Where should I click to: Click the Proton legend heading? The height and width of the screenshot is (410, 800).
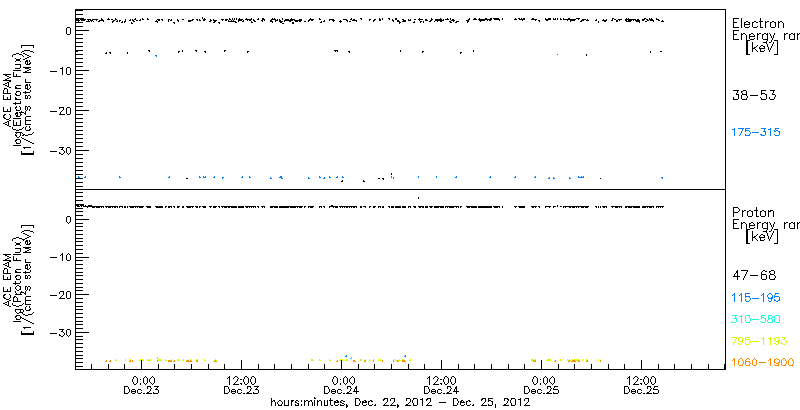753,212
